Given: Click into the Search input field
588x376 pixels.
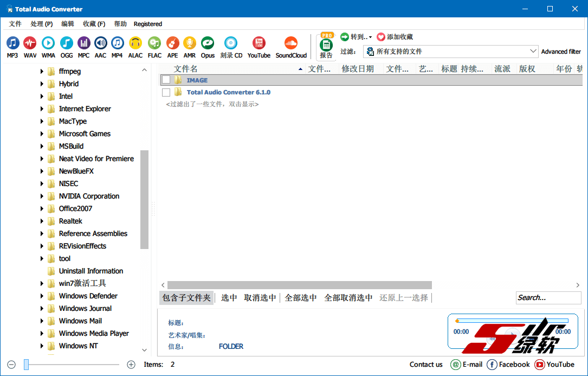Looking at the screenshot, I should (547, 298).
